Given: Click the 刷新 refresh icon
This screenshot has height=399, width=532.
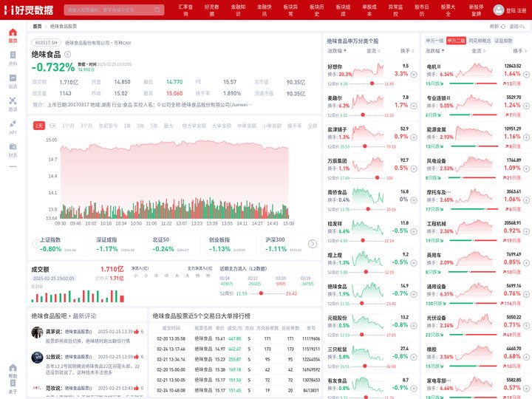Looking at the screenshot, I should click(x=503, y=26).
